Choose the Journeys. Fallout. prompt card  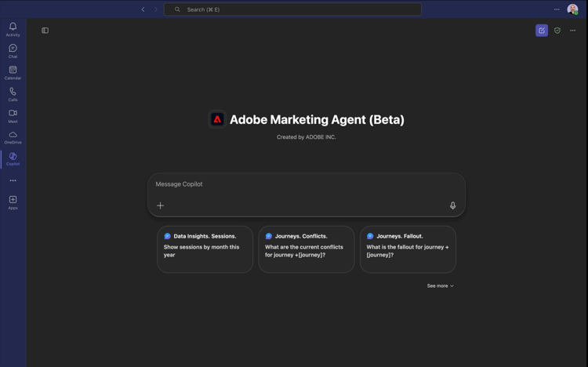pos(408,249)
